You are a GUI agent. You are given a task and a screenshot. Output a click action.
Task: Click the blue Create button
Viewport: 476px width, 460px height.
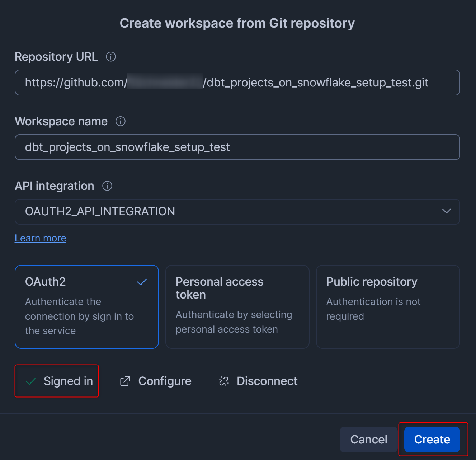[432, 440]
